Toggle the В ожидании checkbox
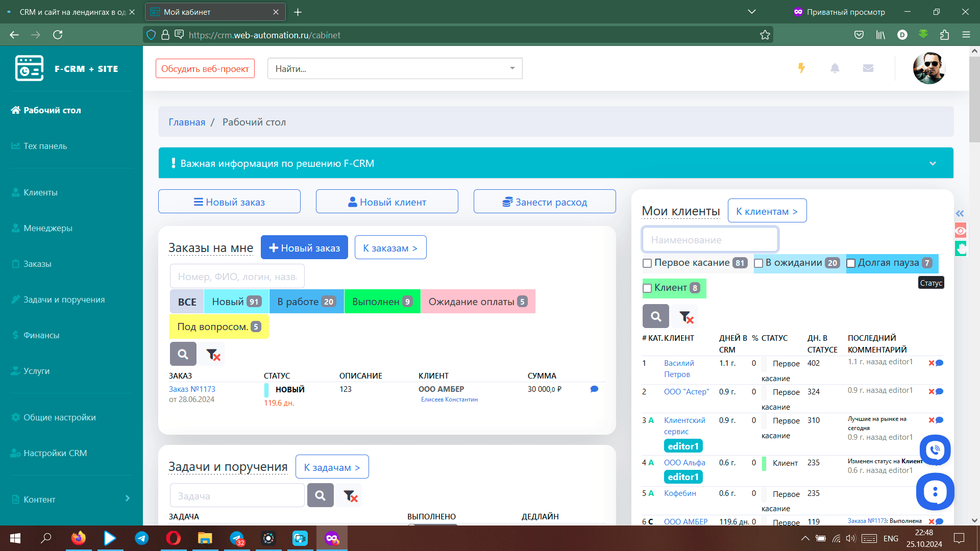 [758, 263]
